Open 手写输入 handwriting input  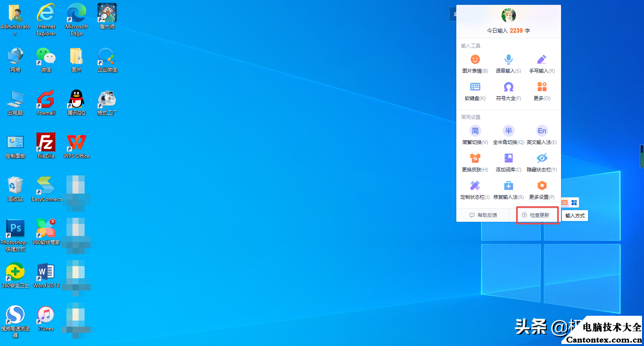(542, 64)
